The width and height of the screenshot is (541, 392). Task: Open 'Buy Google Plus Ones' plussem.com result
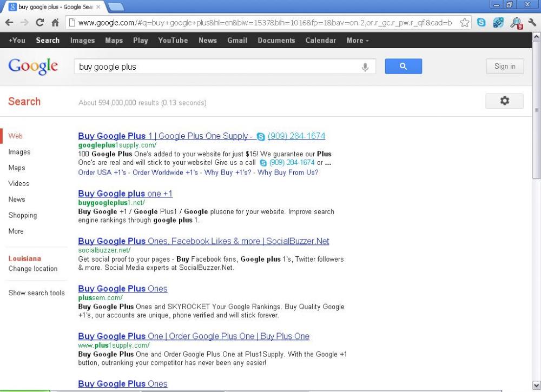pyautogui.click(x=122, y=289)
